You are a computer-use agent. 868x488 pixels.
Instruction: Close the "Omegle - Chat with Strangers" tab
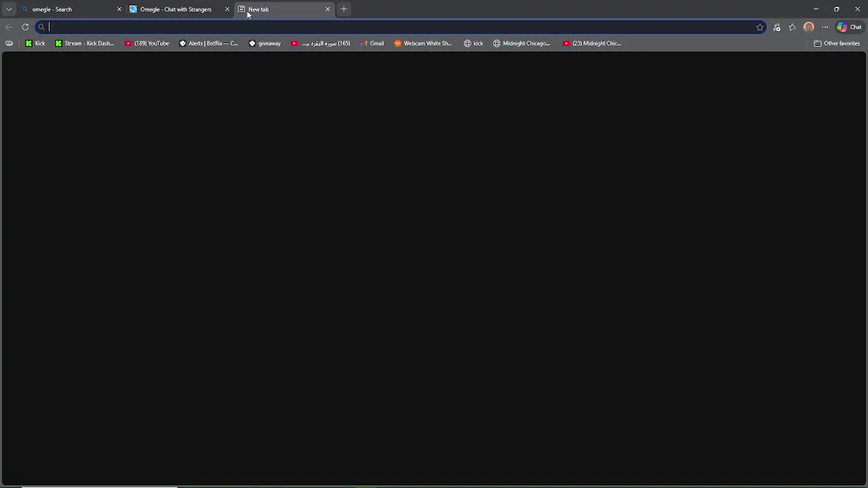point(227,9)
